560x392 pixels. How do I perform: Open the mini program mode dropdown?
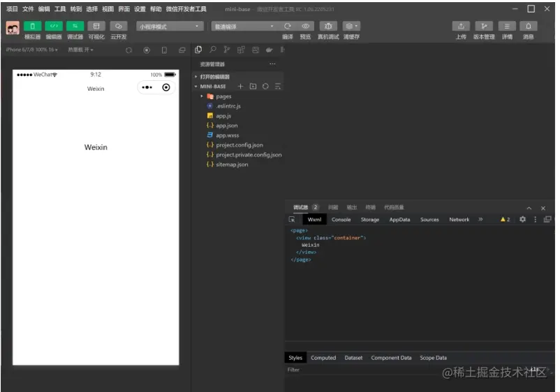(x=170, y=27)
